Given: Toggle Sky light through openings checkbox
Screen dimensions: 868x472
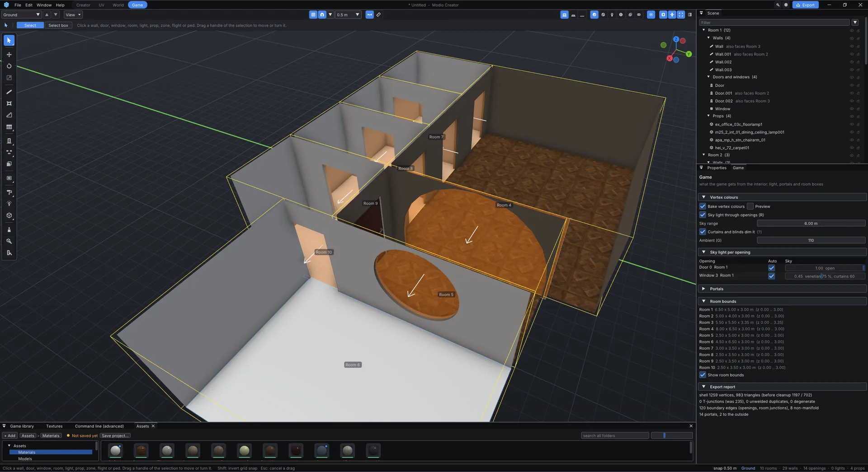Looking at the screenshot, I should pos(703,215).
